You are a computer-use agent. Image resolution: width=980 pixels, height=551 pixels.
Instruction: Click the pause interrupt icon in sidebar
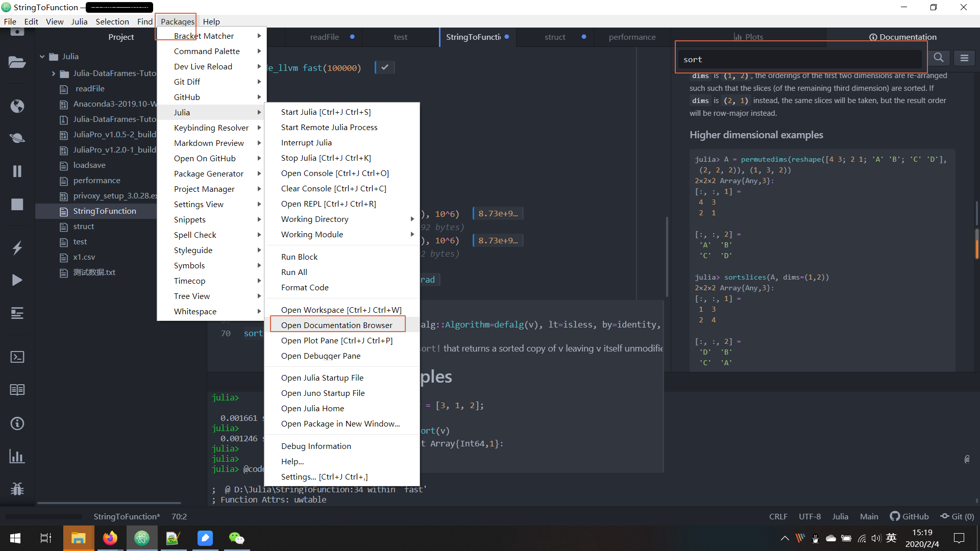click(17, 171)
